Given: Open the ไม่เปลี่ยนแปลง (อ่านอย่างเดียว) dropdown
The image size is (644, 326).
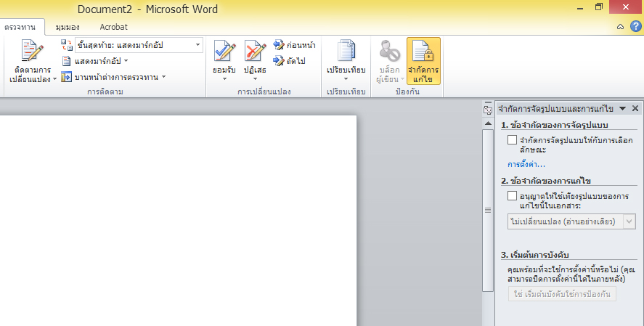Looking at the screenshot, I should coord(571,221).
